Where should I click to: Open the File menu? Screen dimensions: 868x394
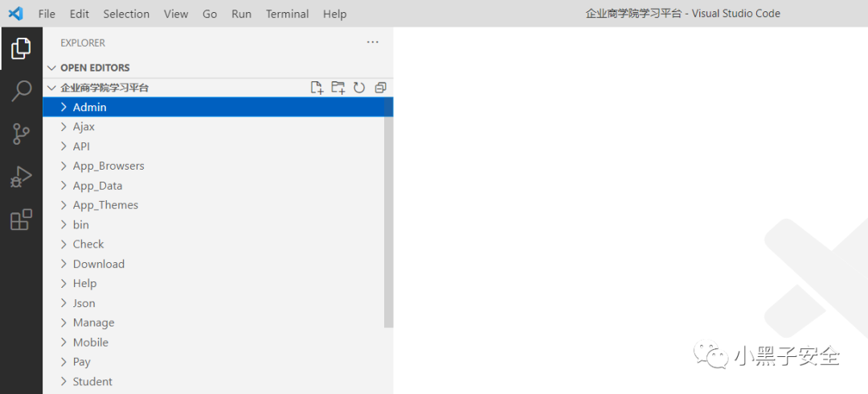47,14
